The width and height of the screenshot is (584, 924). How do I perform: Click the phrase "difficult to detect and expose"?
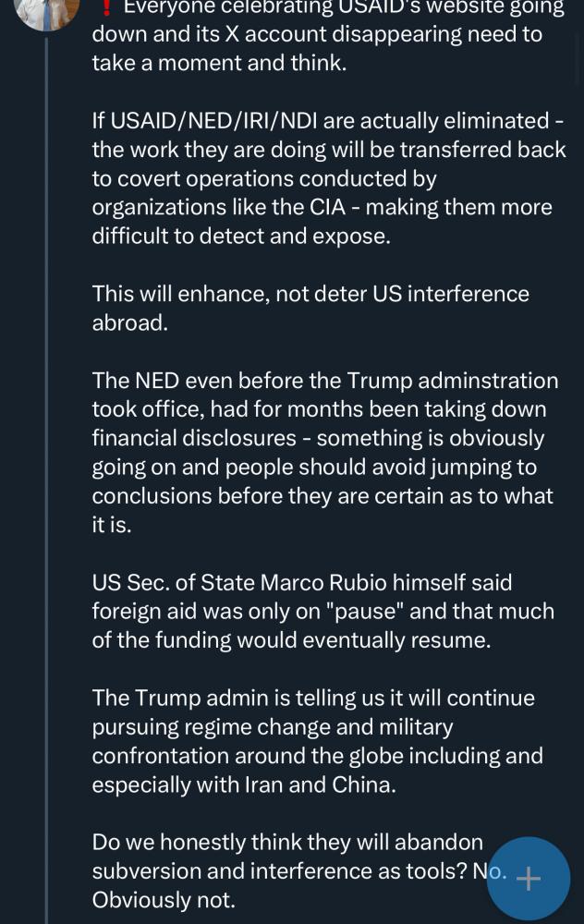(x=241, y=237)
